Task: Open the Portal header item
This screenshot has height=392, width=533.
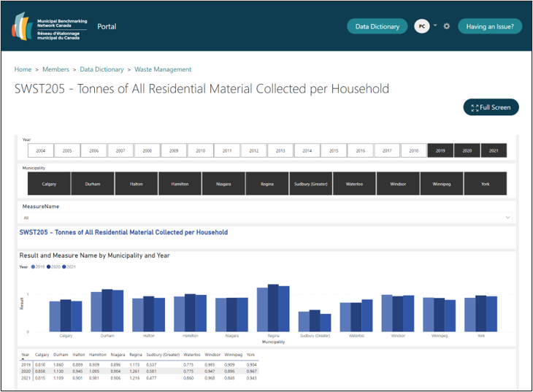Action: coord(107,27)
